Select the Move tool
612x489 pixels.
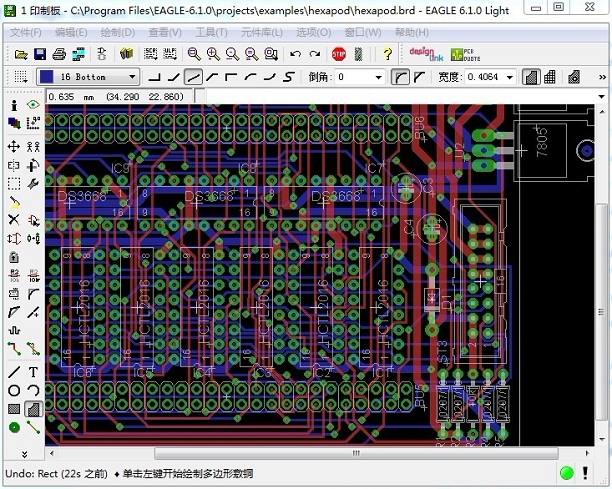pos(14,147)
